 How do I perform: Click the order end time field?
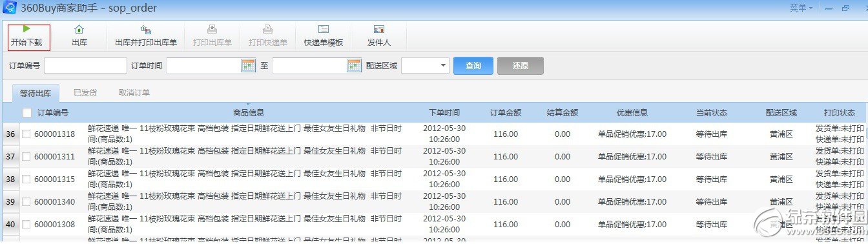(x=309, y=65)
